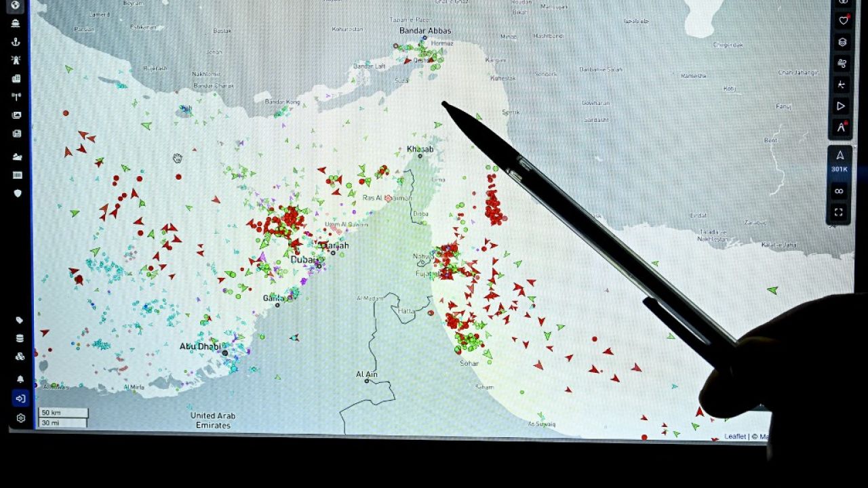The height and width of the screenshot is (488, 868).
Task: Click the Leaflet attribution link
Action: 735,436
